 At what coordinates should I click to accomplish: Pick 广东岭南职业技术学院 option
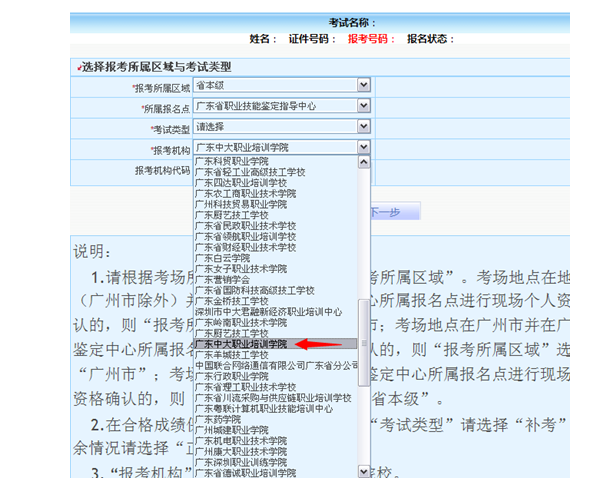coord(241,322)
